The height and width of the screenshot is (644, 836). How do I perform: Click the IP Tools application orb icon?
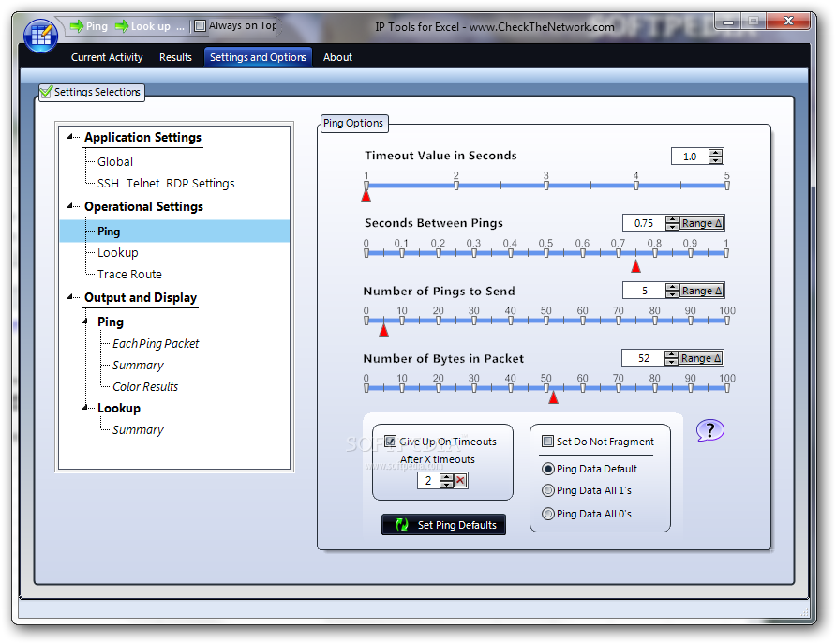(40, 36)
